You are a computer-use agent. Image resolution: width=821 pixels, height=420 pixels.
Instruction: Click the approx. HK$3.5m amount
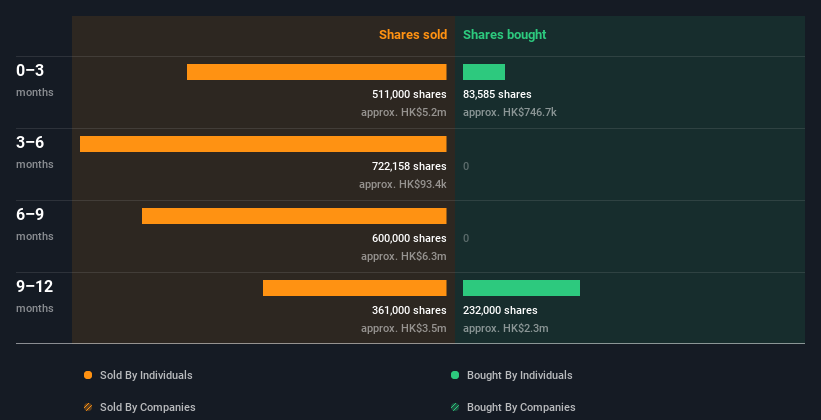point(404,329)
